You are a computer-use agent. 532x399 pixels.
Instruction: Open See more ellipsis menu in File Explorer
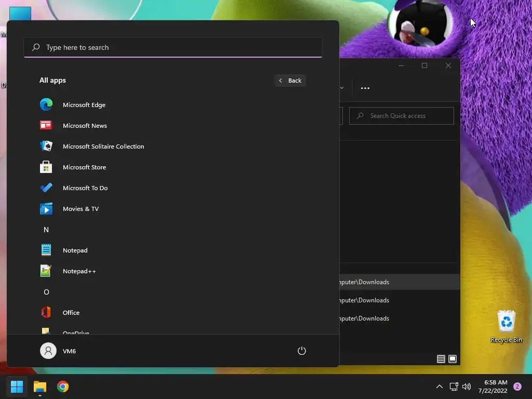point(365,88)
